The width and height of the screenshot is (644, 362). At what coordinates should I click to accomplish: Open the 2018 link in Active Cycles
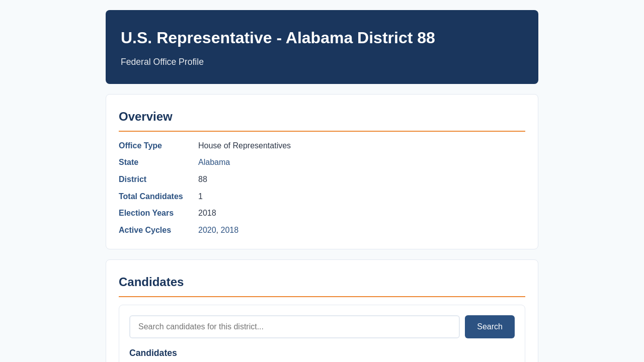click(x=229, y=230)
